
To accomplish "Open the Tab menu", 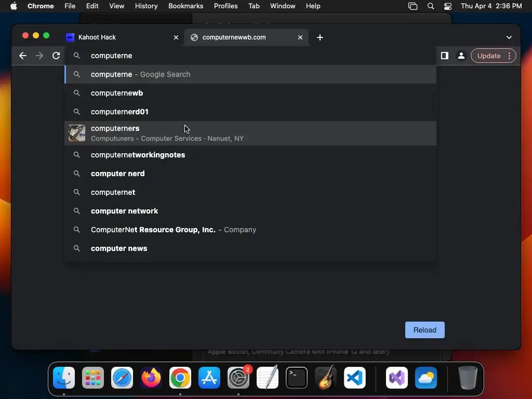I will click(254, 6).
